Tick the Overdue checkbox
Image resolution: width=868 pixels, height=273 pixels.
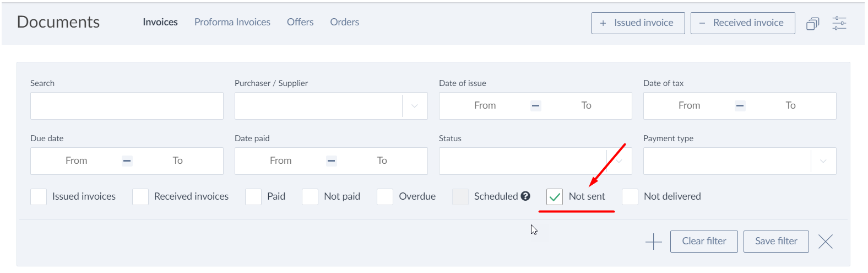[385, 197]
